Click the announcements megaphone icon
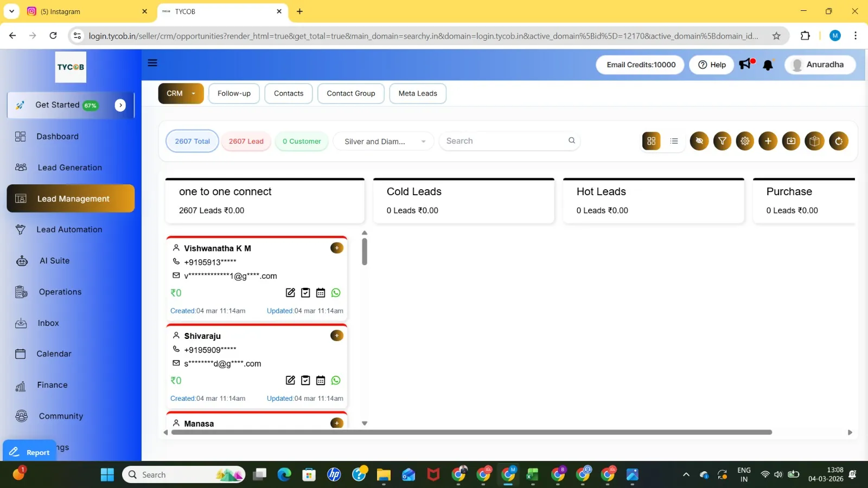 point(746,64)
